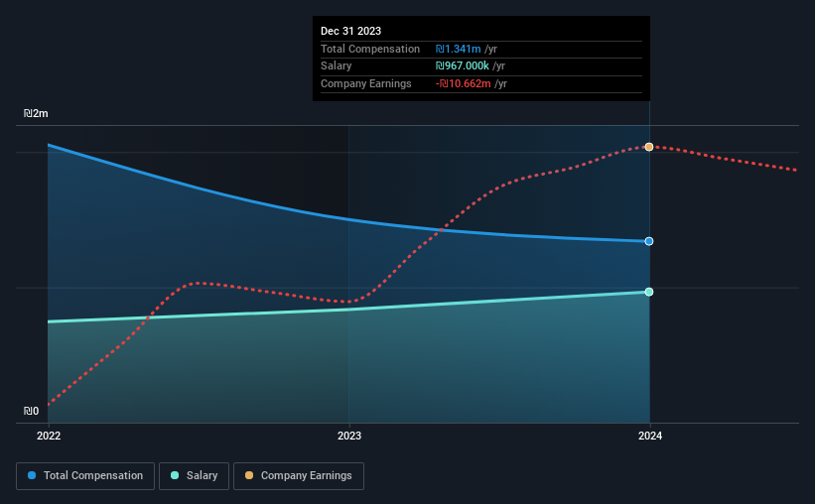The width and height of the screenshot is (815, 504).
Task: Click the 2022 x-axis label
Action: click(49, 436)
